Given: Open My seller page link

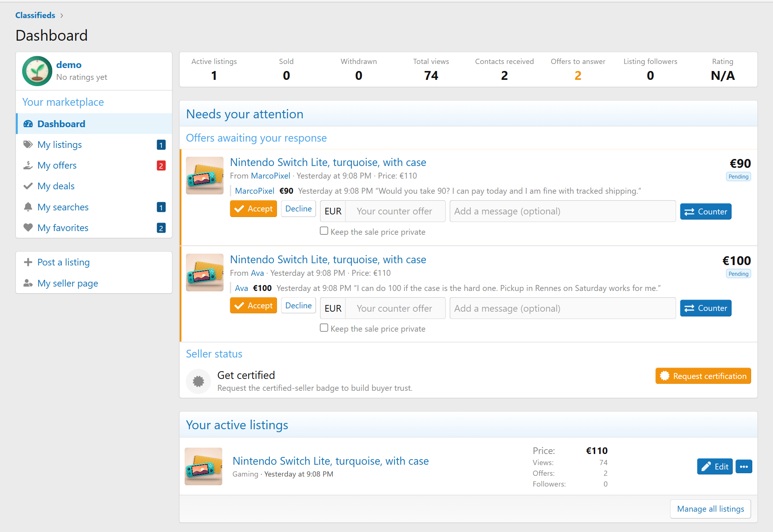Looking at the screenshot, I should click(x=68, y=283).
